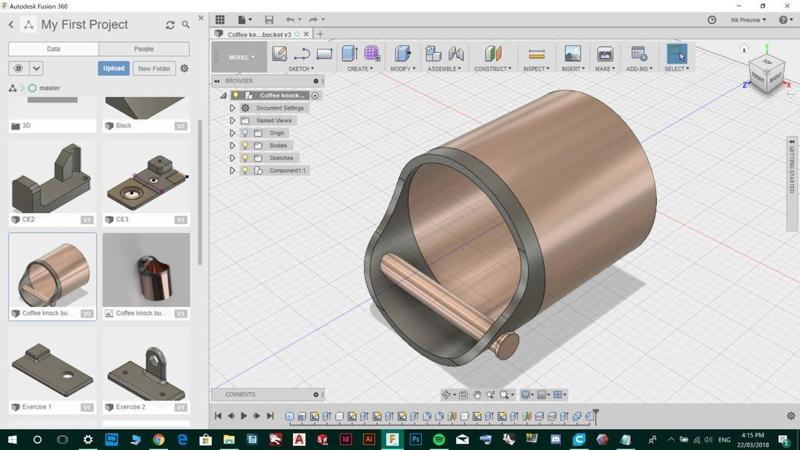Click the New Folder button
800x450 pixels.
click(x=153, y=68)
